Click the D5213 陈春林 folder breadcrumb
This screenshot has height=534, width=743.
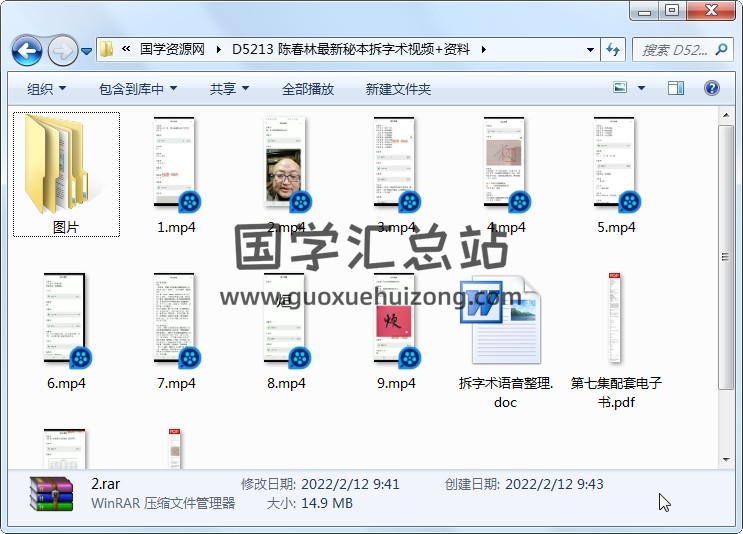[351, 49]
